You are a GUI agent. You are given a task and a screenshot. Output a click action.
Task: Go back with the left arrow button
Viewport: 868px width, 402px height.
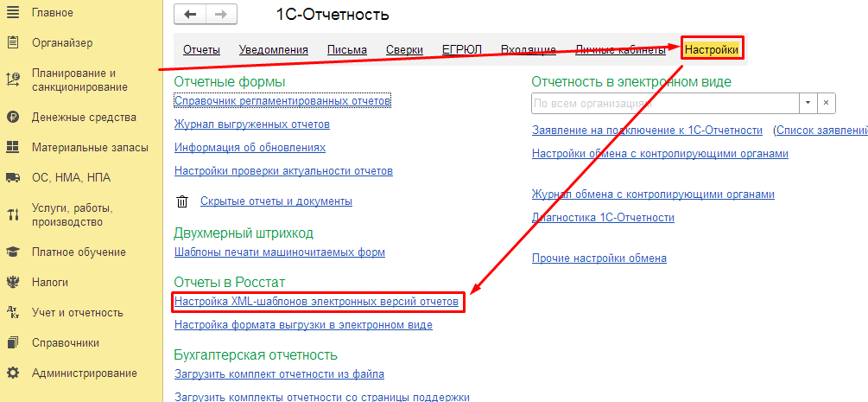[x=190, y=15]
